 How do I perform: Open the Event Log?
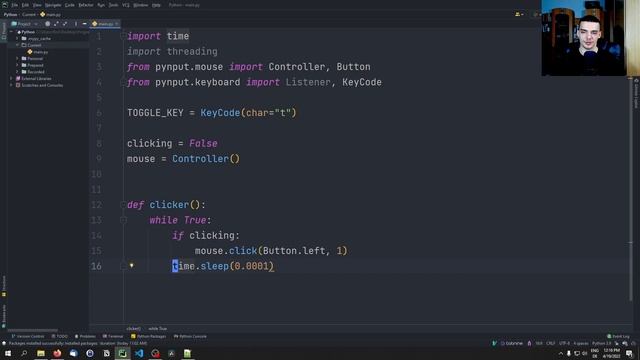(618, 336)
